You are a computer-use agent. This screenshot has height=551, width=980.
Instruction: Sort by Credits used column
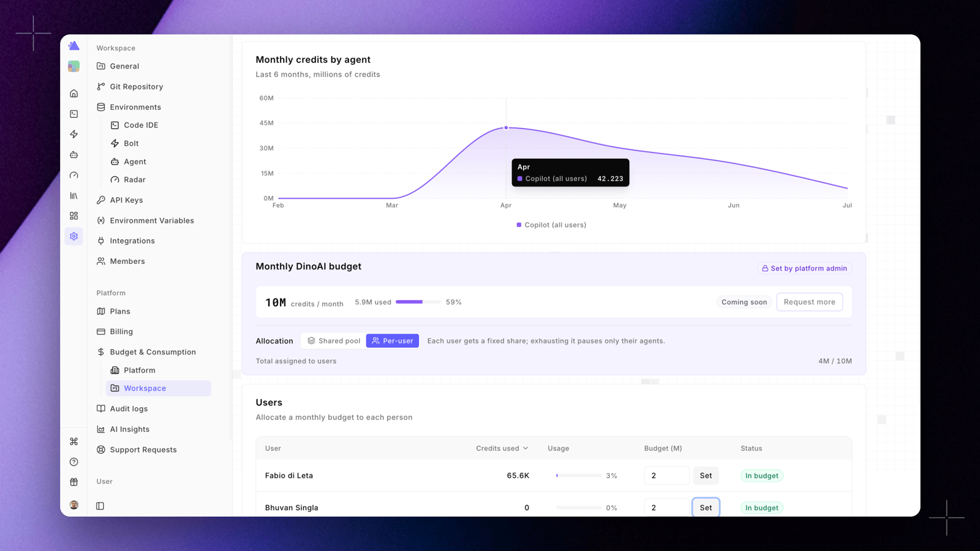point(502,448)
